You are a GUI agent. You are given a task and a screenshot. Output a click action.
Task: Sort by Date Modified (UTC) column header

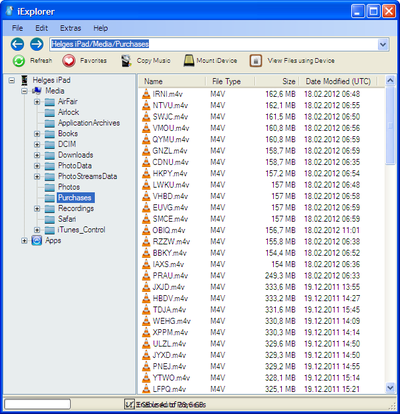pos(338,81)
